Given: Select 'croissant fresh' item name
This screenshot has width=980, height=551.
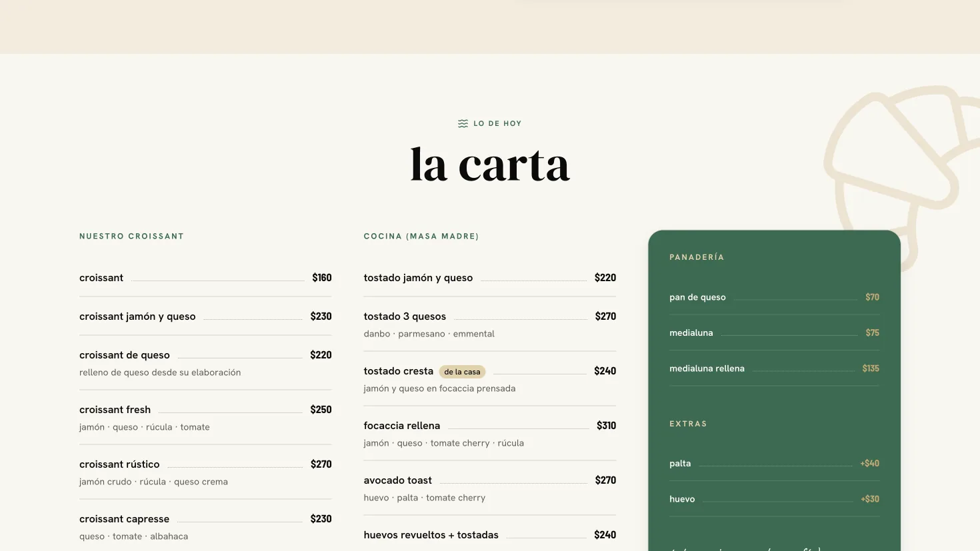Looking at the screenshot, I should (115, 410).
